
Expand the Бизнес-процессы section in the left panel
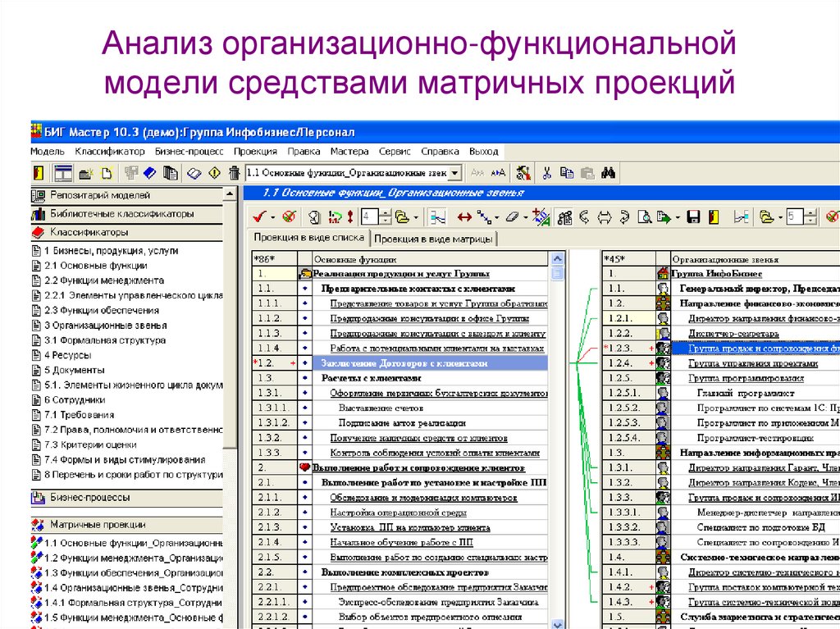coord(90,498)
